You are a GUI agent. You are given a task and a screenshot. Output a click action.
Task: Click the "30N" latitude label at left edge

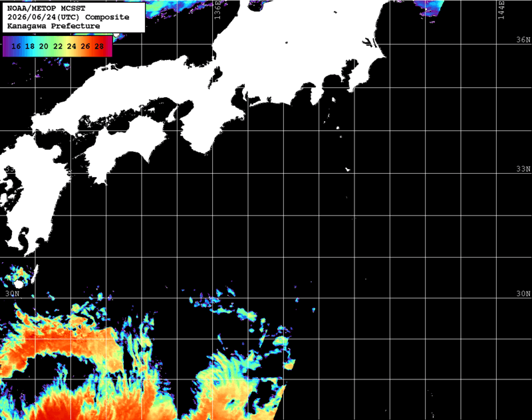tap(12, 294)
